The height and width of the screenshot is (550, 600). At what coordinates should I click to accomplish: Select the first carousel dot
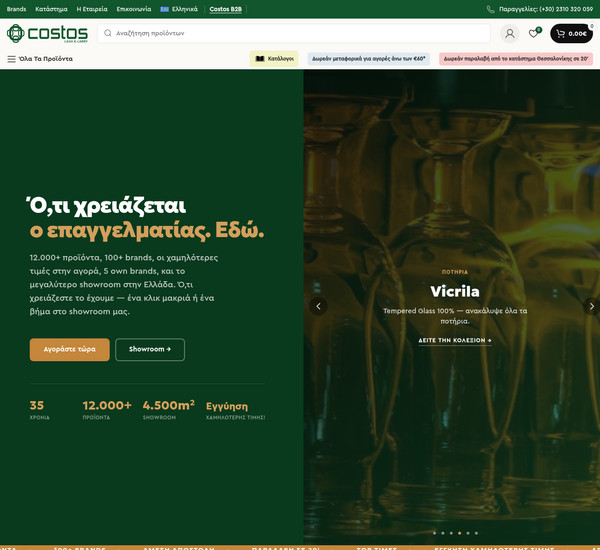coord(434,533)
